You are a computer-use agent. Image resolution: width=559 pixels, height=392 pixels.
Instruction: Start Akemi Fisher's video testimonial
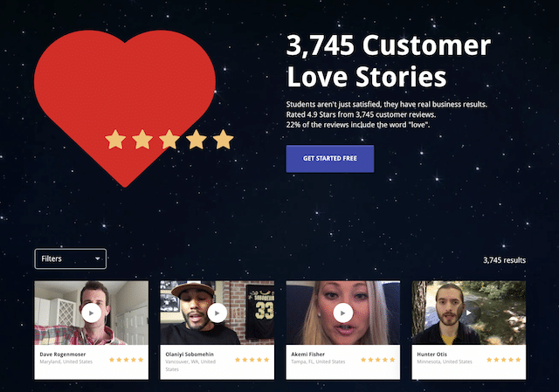(x=343, y=313)
